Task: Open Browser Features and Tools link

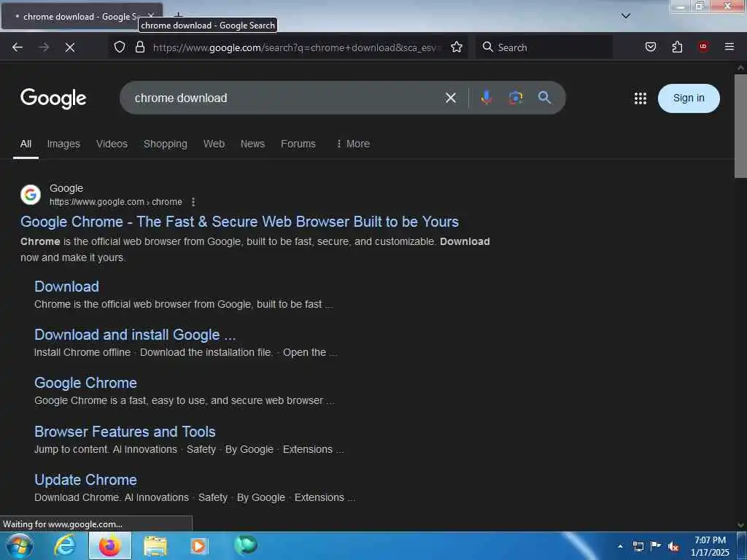Action: [125, 432]
